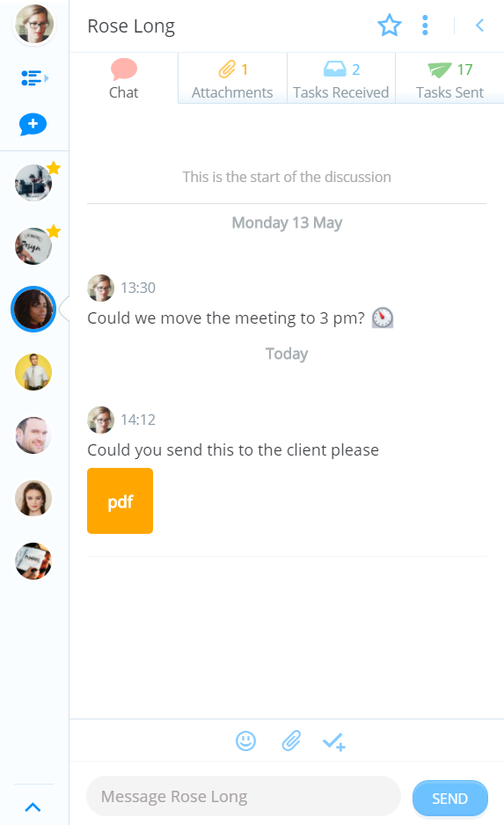Screen dimensions: 504x825
Task: Switch to the Chat tab
Action: click(124, 79)
